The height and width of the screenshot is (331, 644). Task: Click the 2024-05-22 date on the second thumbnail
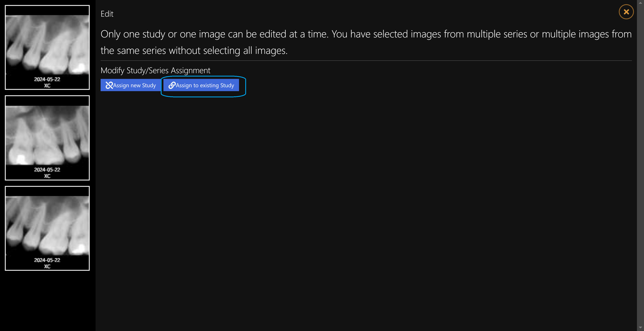47,170
